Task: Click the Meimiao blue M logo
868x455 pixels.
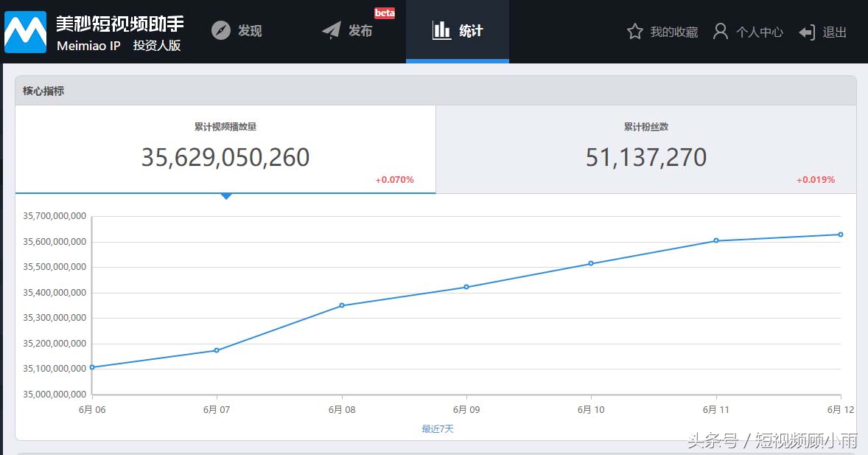Action: tap(25, 32)
